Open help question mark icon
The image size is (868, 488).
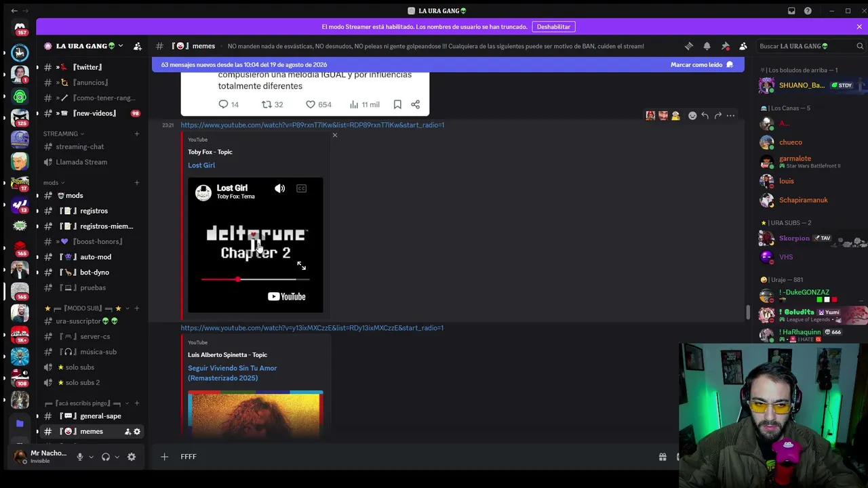pyautogui.click(x=808, y=11)
